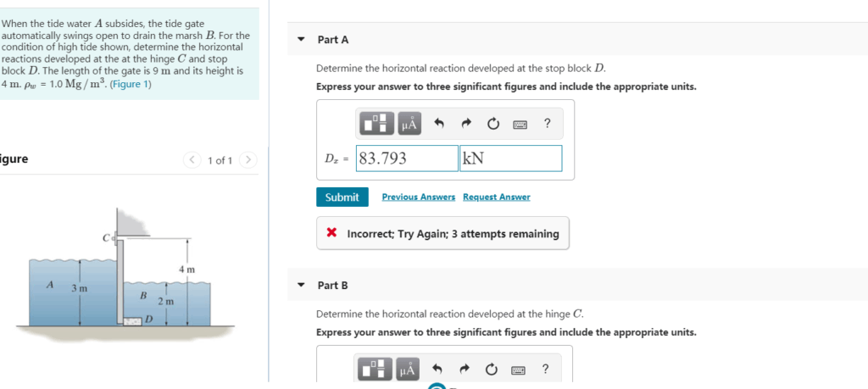Open templates icon in Part A toolbar
Viewport: 868px width, 389px height.
click(x=378, y=124)
